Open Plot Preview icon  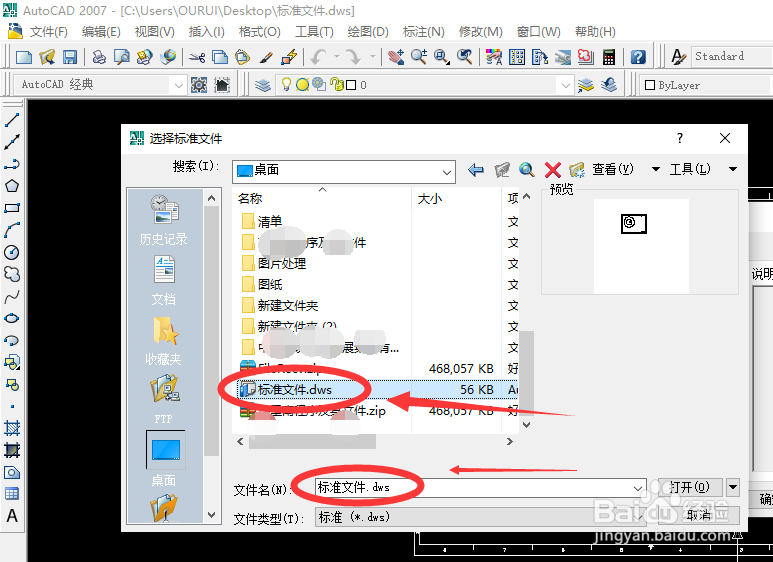[121, 57]
